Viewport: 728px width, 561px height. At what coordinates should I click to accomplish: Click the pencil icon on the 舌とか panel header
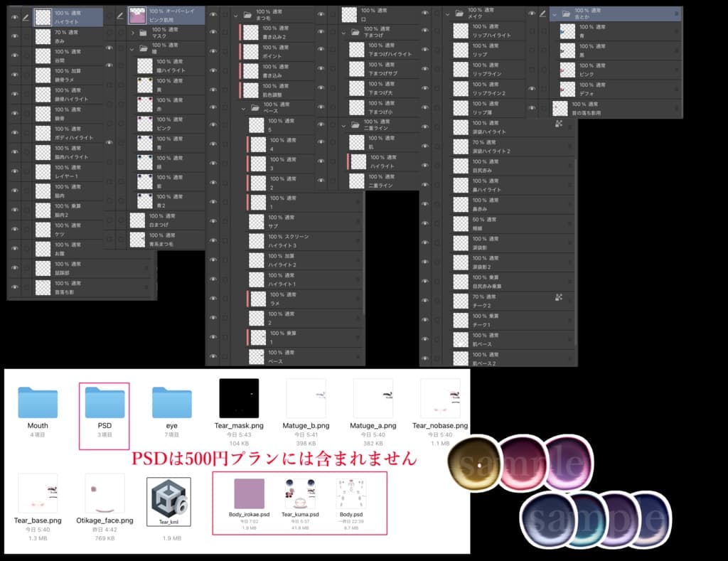coord(542,13)
